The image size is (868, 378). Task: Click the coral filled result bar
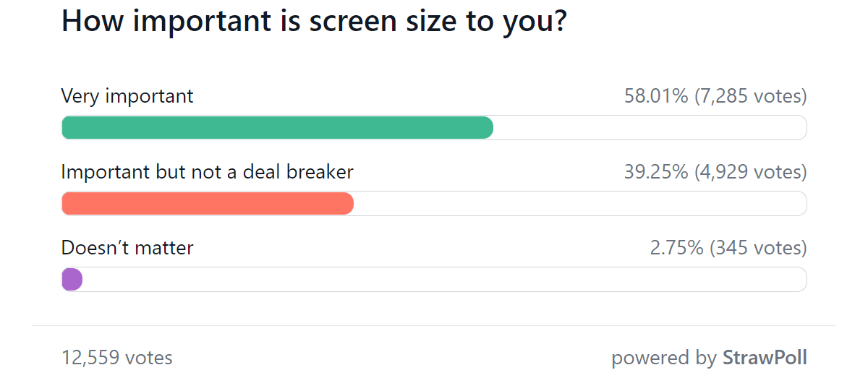[x=208, y=203]
